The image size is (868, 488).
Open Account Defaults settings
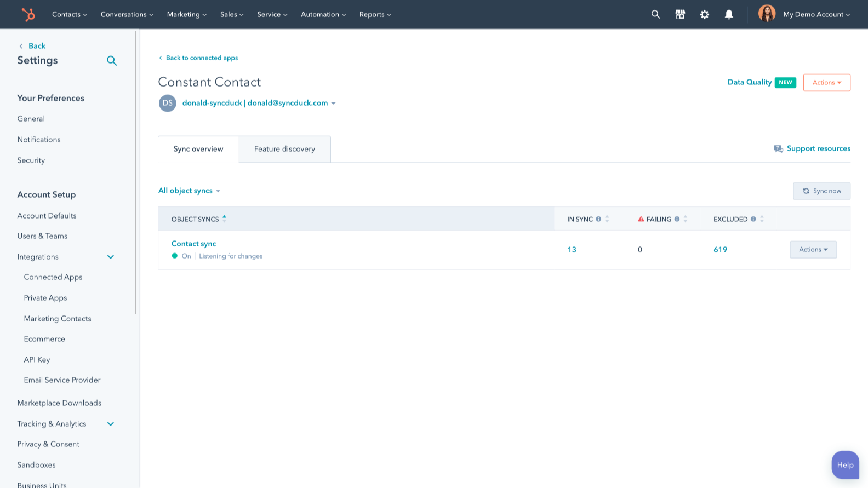47,216
